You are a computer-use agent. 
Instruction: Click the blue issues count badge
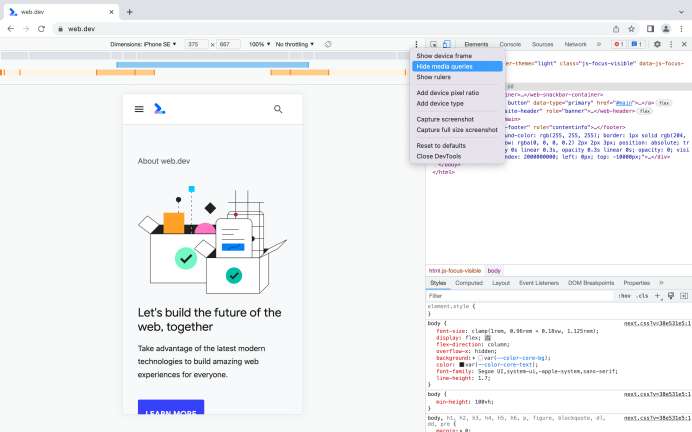pos(636,44)
